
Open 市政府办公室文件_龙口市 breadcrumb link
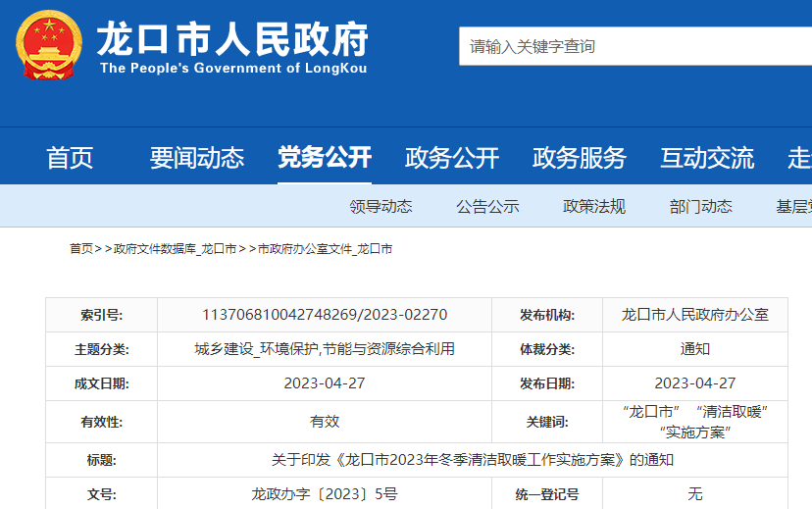coord(325,249)
